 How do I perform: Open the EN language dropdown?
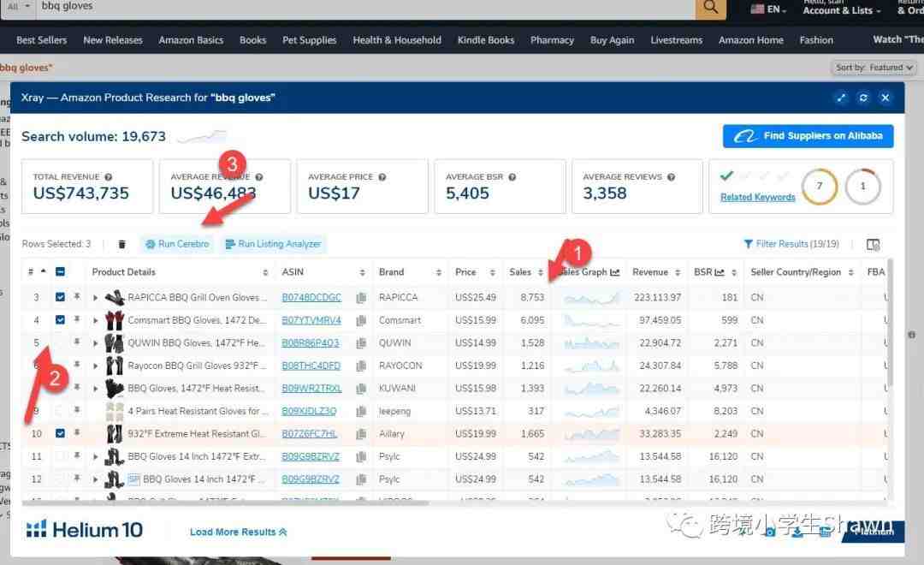[x=769, y=9]
